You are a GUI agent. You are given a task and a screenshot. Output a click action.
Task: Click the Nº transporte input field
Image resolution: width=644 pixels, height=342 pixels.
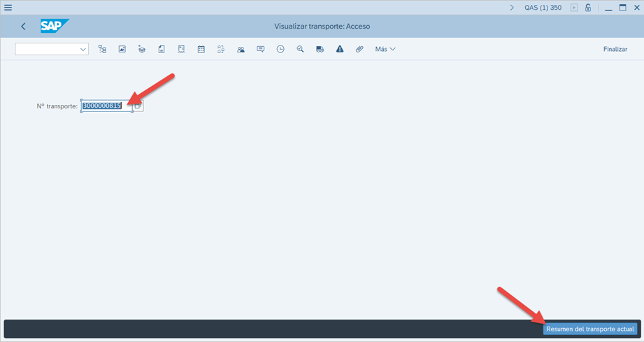click(x=106, y=106)
